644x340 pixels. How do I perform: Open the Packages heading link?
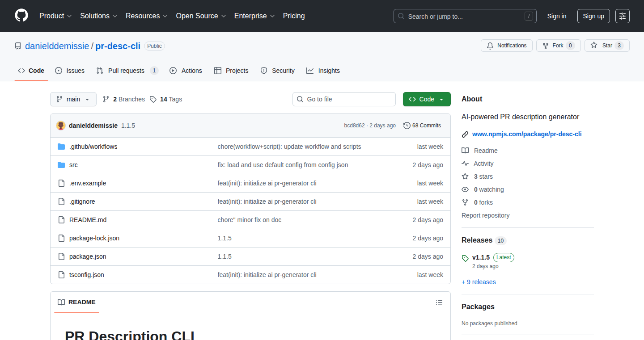(478, 306)
